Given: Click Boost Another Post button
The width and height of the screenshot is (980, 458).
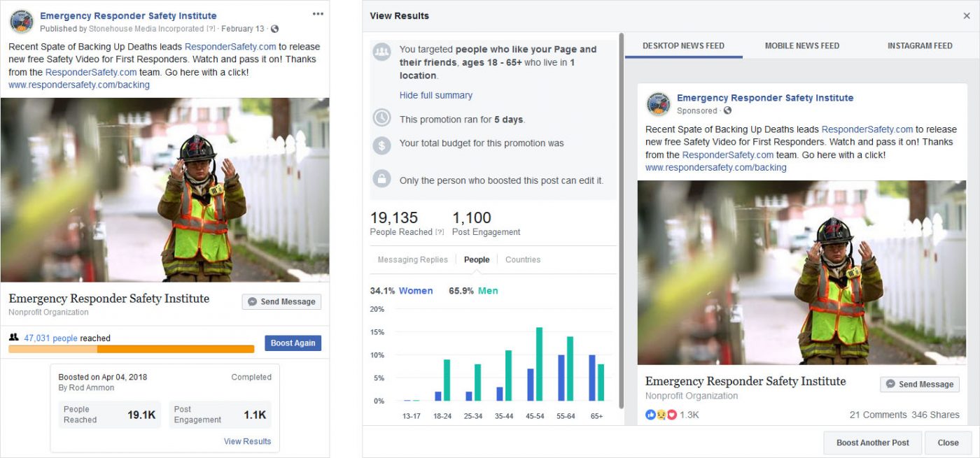Looking at the screenshot, I should 872,443.
